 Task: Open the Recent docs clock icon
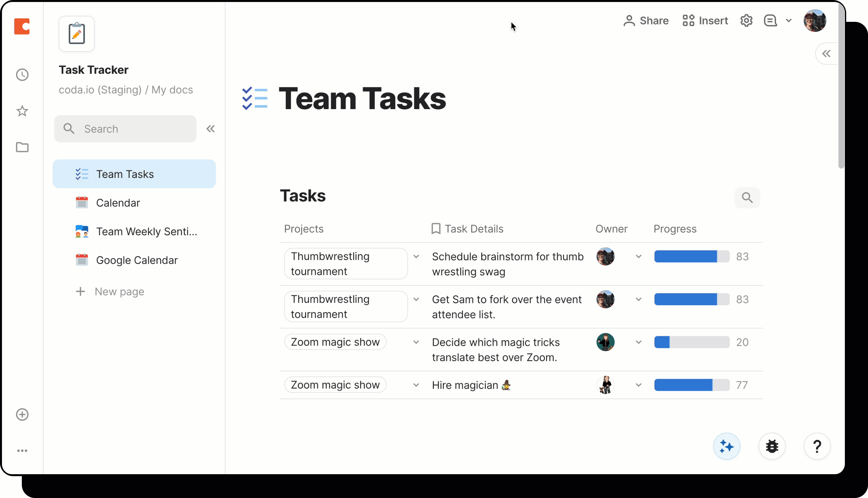click(22, 75)
